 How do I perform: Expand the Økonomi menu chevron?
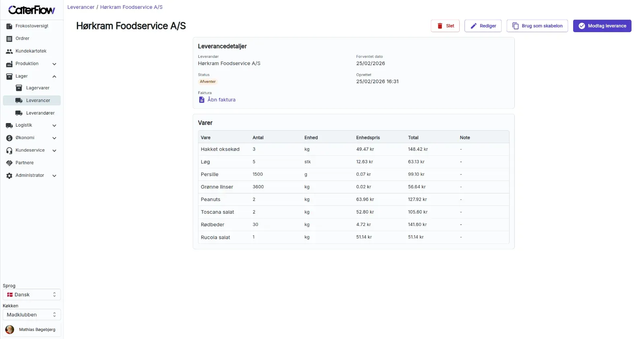tap(54, 138)
